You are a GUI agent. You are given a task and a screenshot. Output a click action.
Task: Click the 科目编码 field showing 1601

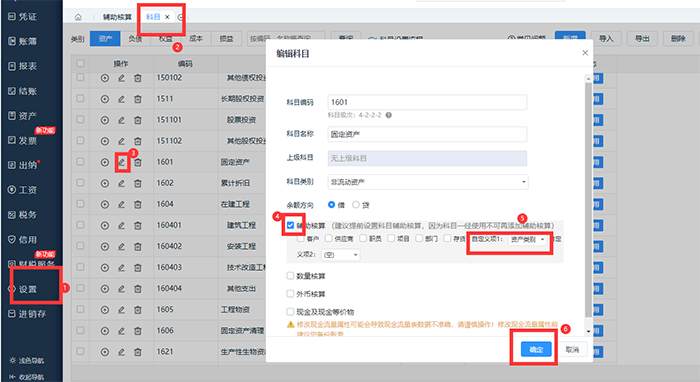(x=427, y=102)
